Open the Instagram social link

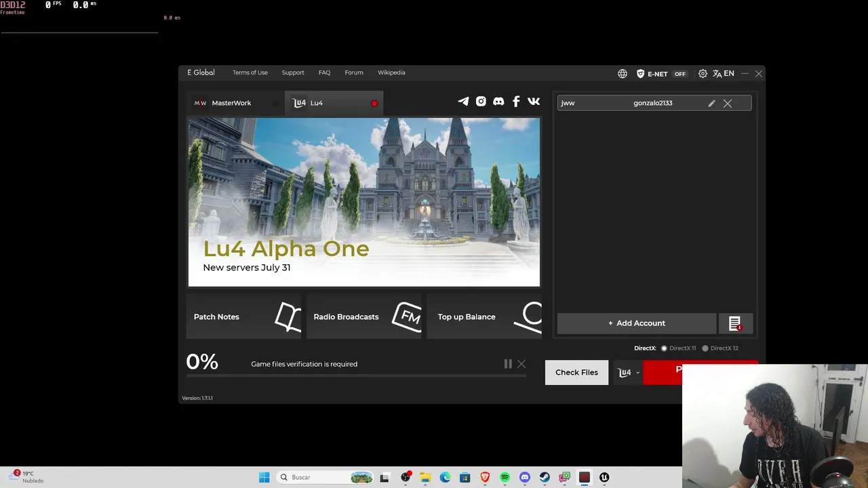[481, 102]
